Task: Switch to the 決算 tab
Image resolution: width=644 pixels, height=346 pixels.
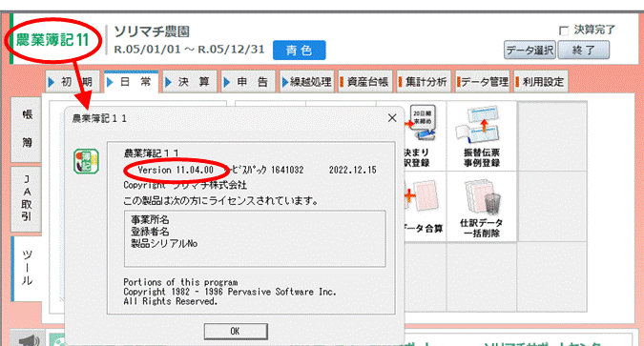Action: [189, 82]
